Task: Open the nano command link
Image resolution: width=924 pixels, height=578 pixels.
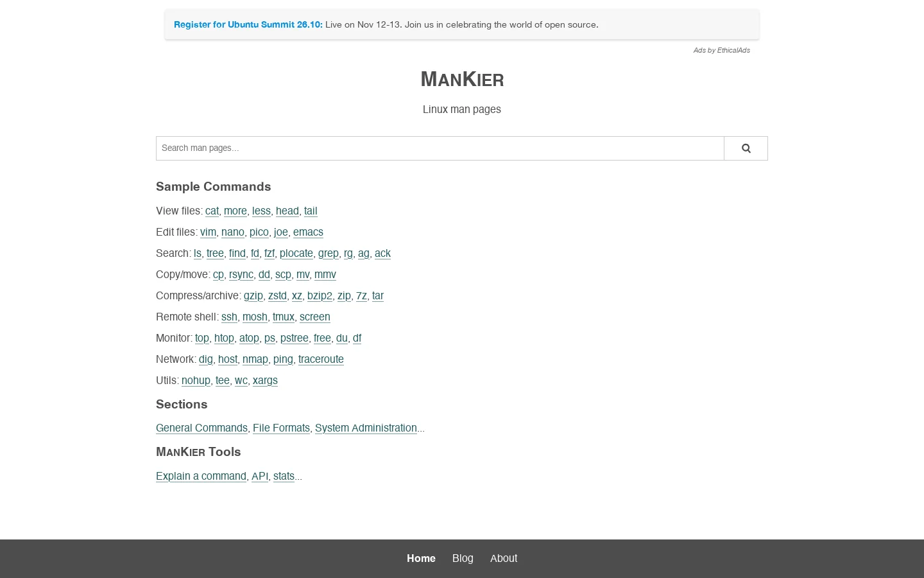Action: click(233, 232)
